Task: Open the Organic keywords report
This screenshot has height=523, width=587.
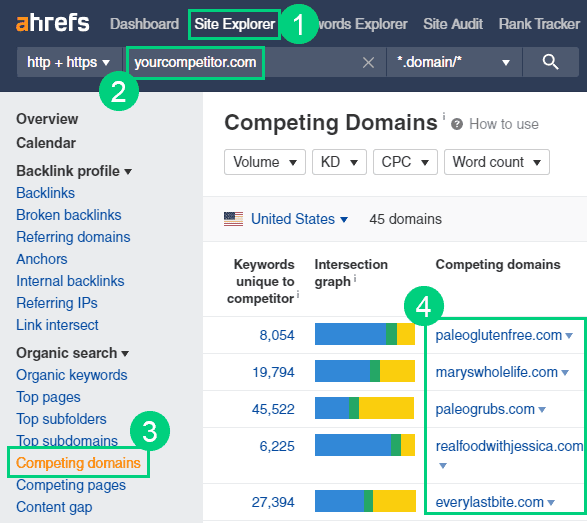Action: click(72, 375)
